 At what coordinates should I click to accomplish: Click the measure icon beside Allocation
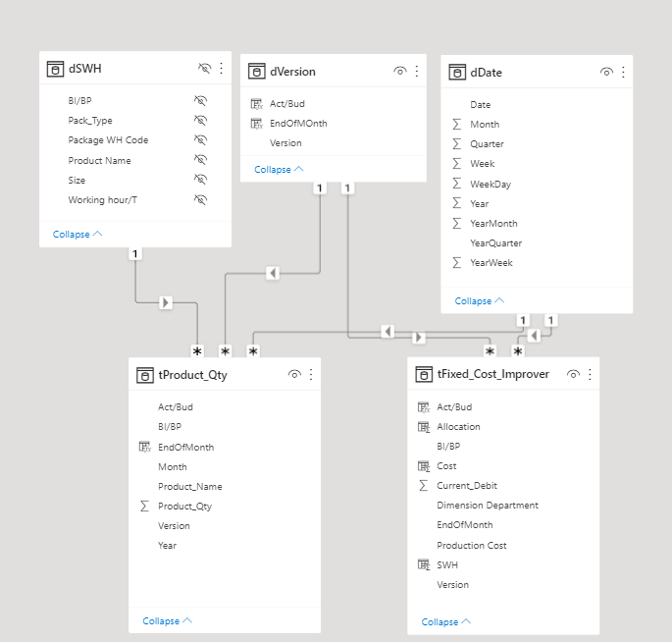[x=424, y=427]
